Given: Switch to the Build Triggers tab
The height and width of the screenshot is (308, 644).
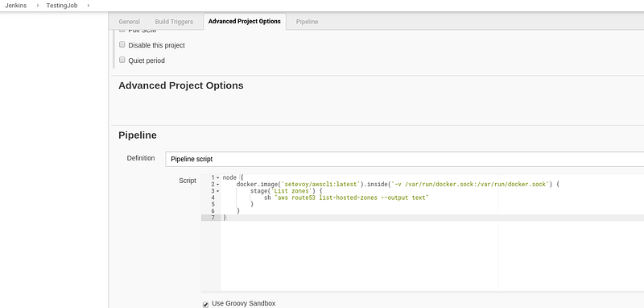Looking at the screenshot, I should pyautogui.click(x=174, y=22).
